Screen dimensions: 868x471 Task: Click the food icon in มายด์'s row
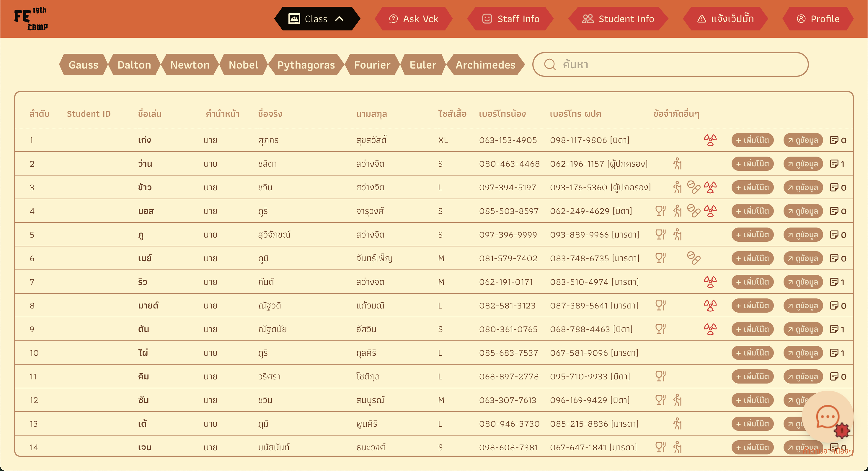point(660,305)
